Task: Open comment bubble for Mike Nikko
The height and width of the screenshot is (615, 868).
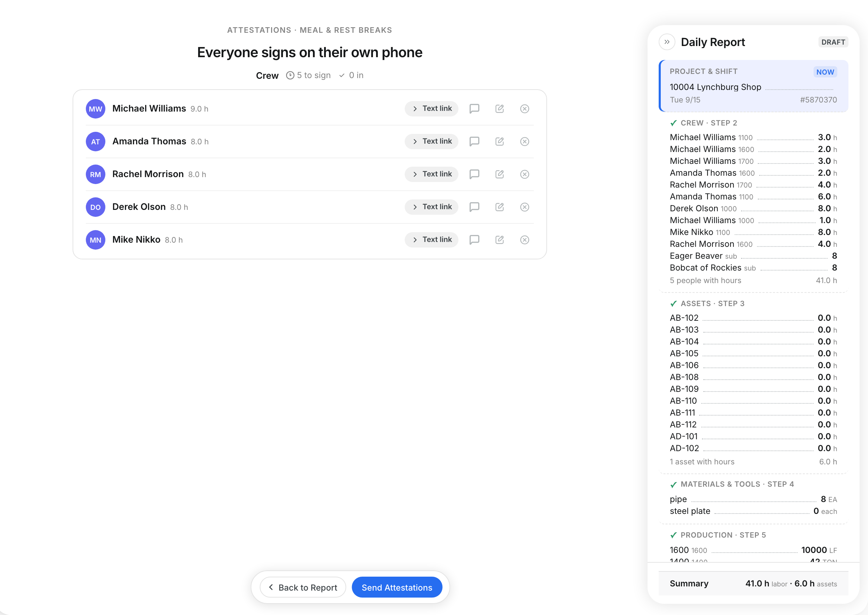Action: coord(474,240)
